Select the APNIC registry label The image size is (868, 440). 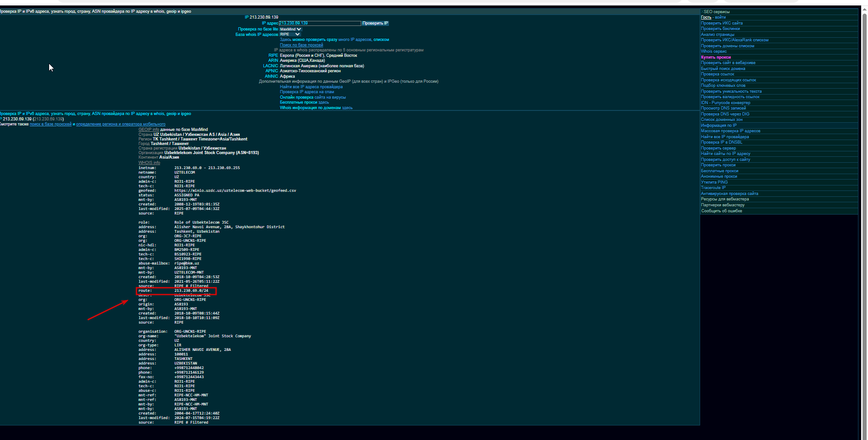(272, 71)
